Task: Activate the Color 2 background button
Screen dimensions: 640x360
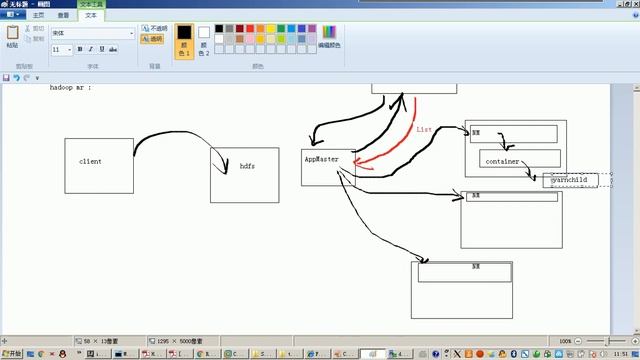Action: point(204,42)
